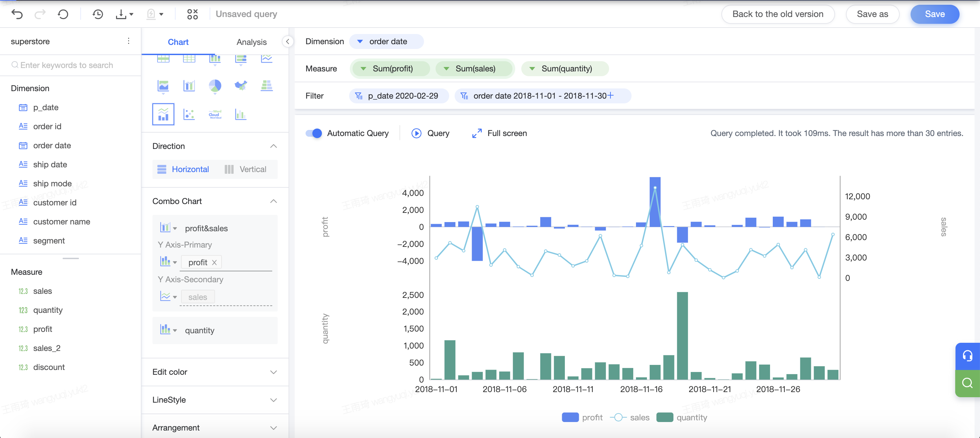
Task: Expand the Arrangement section
Action: point(274,428)
